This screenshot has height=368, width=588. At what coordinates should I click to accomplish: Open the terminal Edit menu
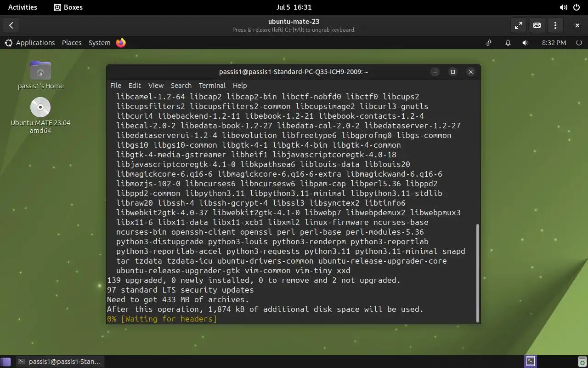(x=135, y=86)
